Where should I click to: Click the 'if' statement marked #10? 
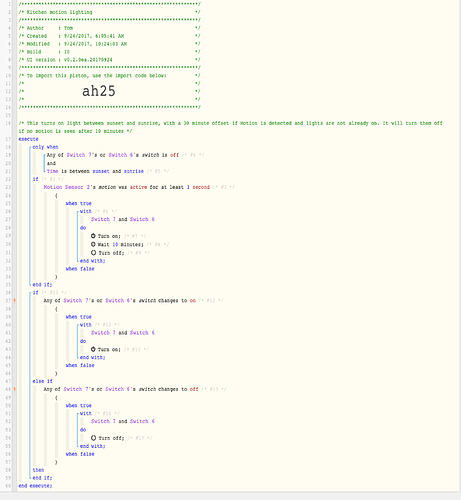coord(35,292)
